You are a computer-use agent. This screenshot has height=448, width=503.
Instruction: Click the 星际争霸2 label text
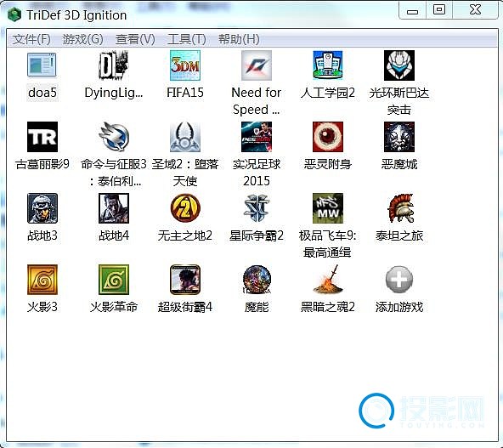[257, 235]
